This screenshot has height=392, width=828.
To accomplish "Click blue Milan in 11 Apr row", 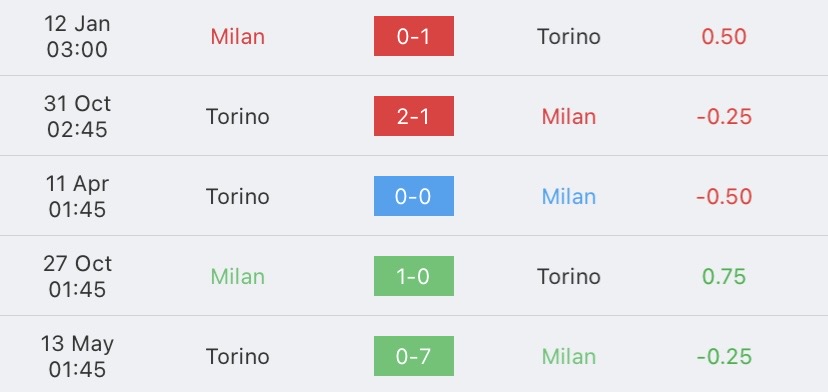I will (569, 197).
